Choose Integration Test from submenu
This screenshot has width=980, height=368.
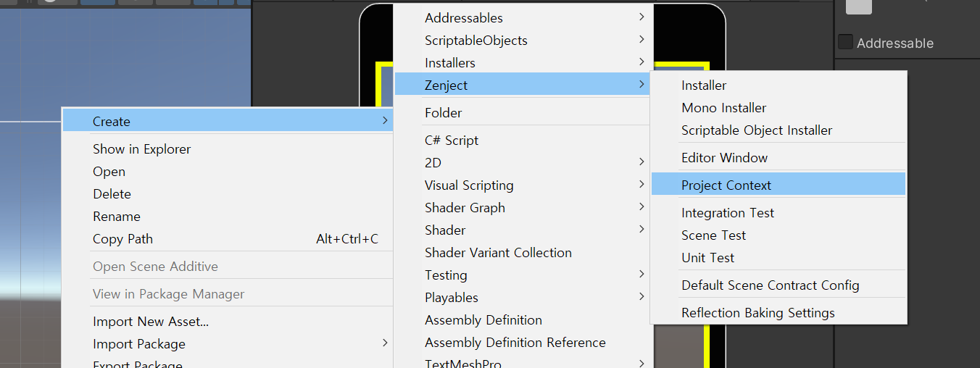[728, 213]
